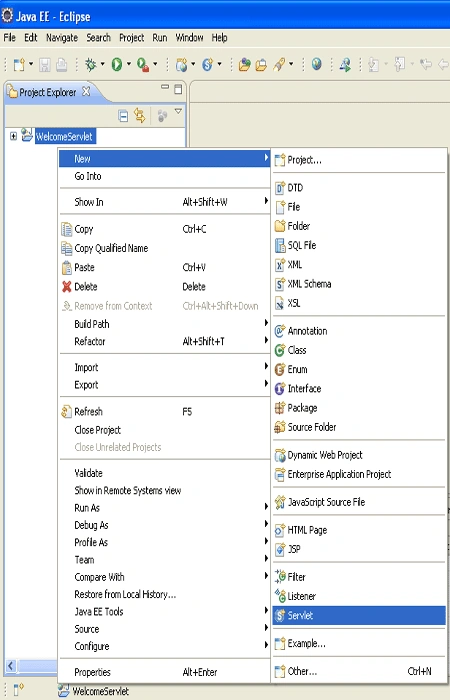Open Project Explorer view menu triangle
This screenshot has width=450, height=700.
(x=178, y=111)
